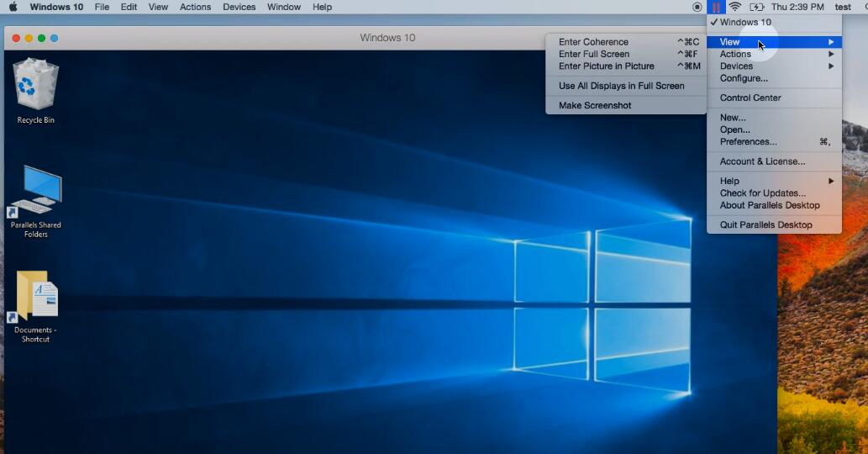
Task: Select Make Screenshot
Action: [x=626, y=105]
